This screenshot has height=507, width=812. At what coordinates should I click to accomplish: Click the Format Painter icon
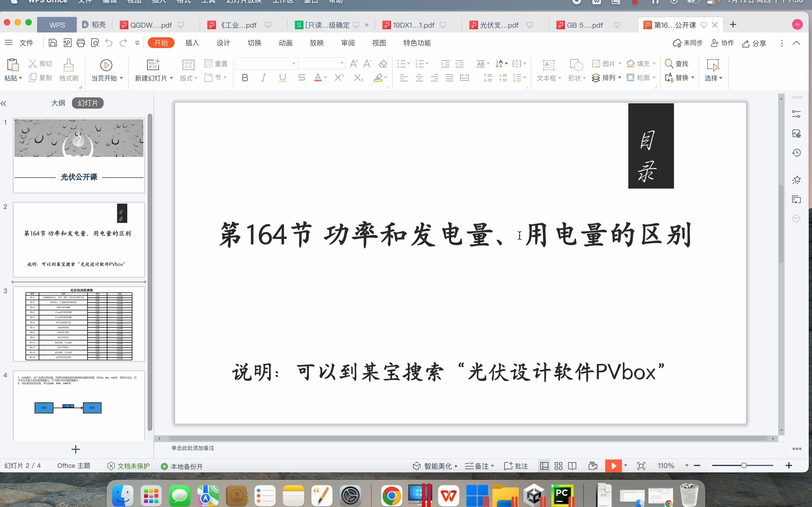tap(68, 65)
